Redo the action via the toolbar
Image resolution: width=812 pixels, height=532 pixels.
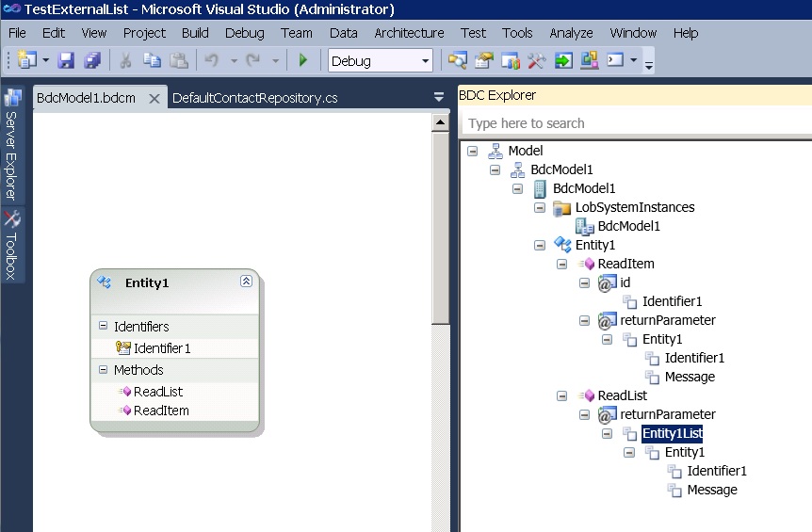(252, 60)
